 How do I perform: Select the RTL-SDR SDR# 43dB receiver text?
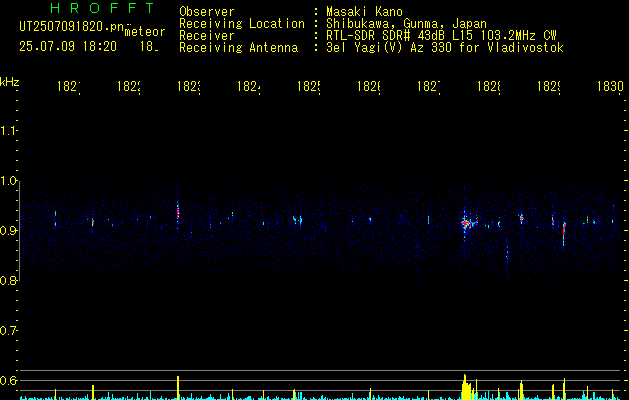(441, 36)
